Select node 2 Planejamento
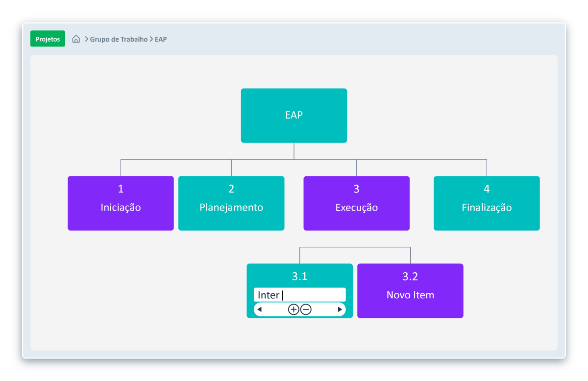Viewport: 588px width, 381px height. 231,203
